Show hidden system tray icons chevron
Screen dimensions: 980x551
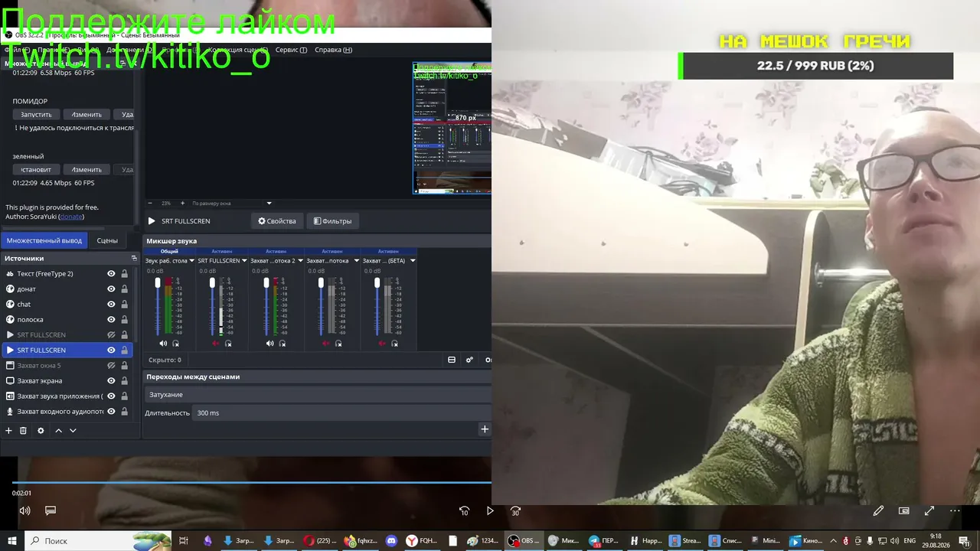(x=835, y=541)
